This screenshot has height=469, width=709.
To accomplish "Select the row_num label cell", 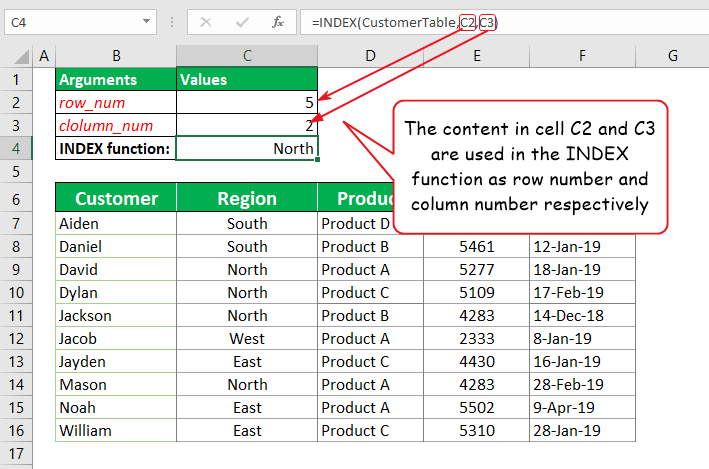I will (116, 102).
